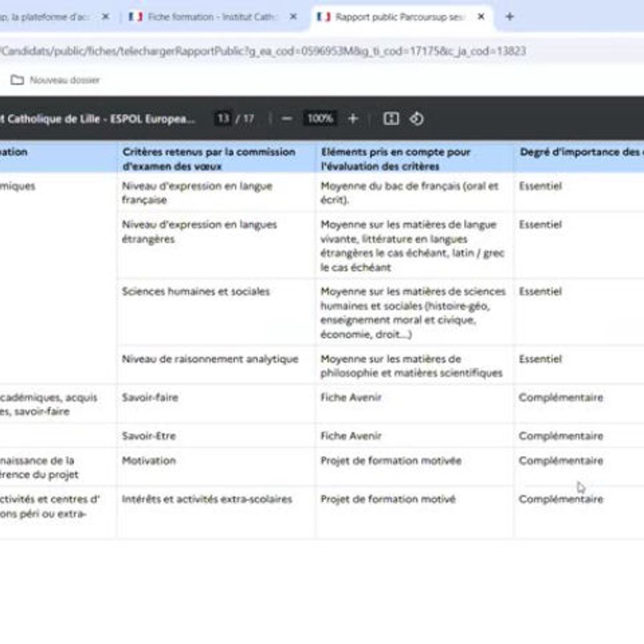
Task: Select 'Complémentaire' in Motivation row
Action: tap(561, 461)
